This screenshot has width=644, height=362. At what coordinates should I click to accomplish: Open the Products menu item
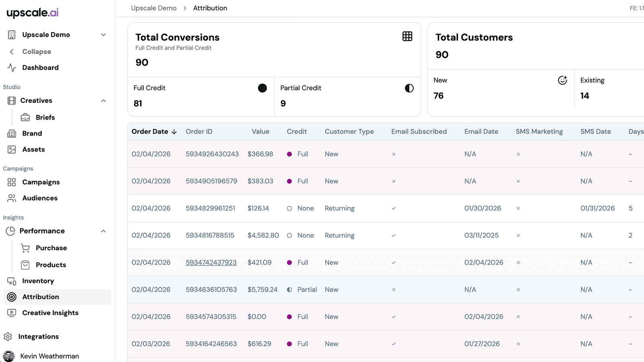tap(51, 265)
